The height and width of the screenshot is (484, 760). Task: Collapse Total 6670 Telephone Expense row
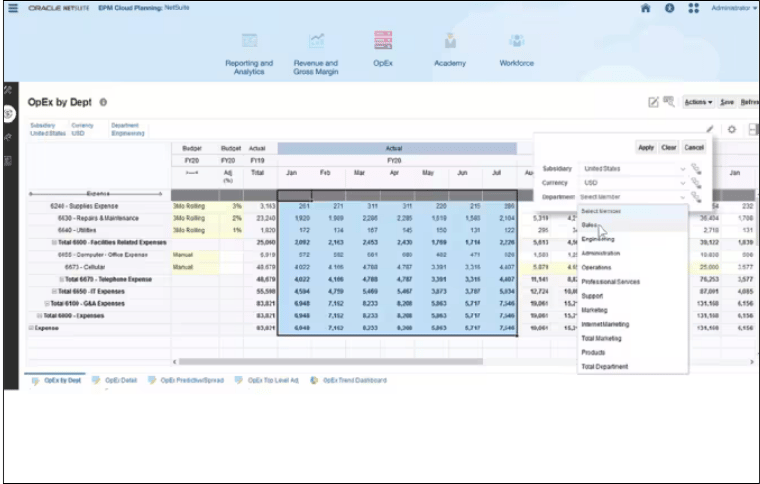tap(62, 279)
